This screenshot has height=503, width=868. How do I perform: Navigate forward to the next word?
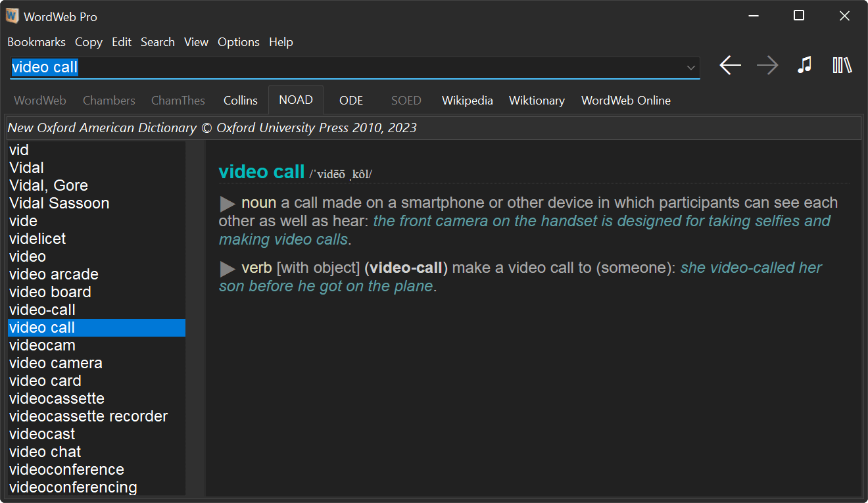coord(767,65)
